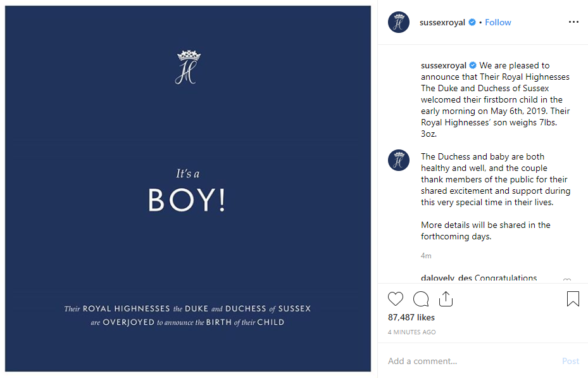Viewport: 588px width, 378px height.
Task: Like dalovely_des comment with the small heart
Action: [x=567, y=280]
